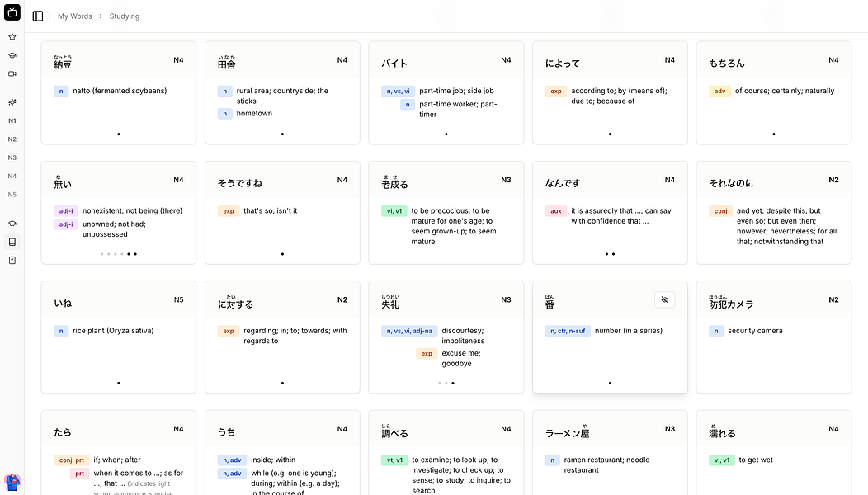Hide the 番 word using eye-off icon
The height and width of the screenshot is (495, 868).
point(665,299)
